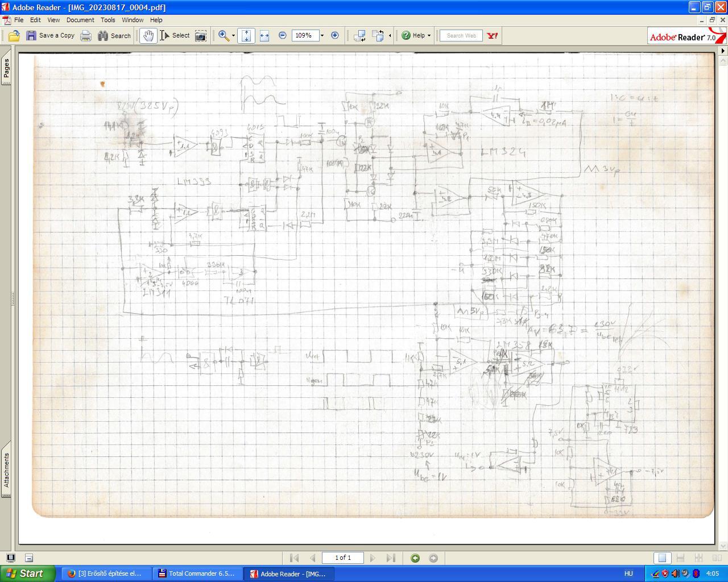Click the full screen view icon in status bar

pyautogui.click(x=10, y=558)
